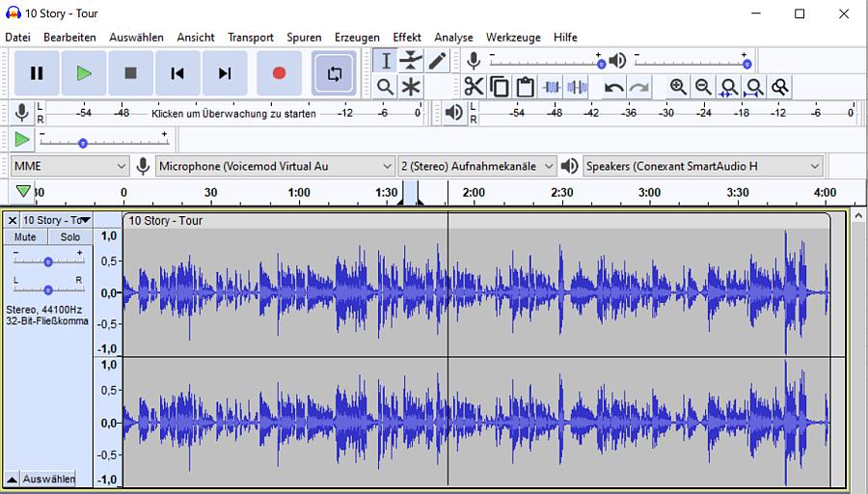Click the track panel Auswählen button
Viewport: 868px width, 494px height.
coord(49,480)
